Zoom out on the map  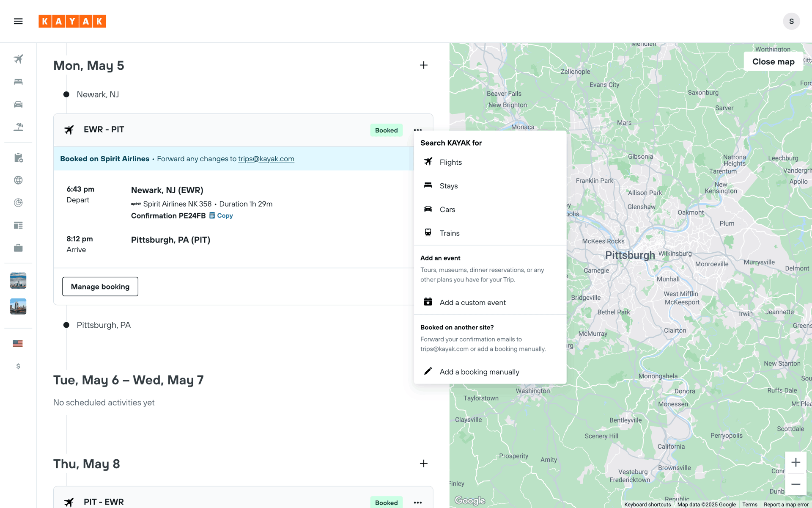point(796,484)
